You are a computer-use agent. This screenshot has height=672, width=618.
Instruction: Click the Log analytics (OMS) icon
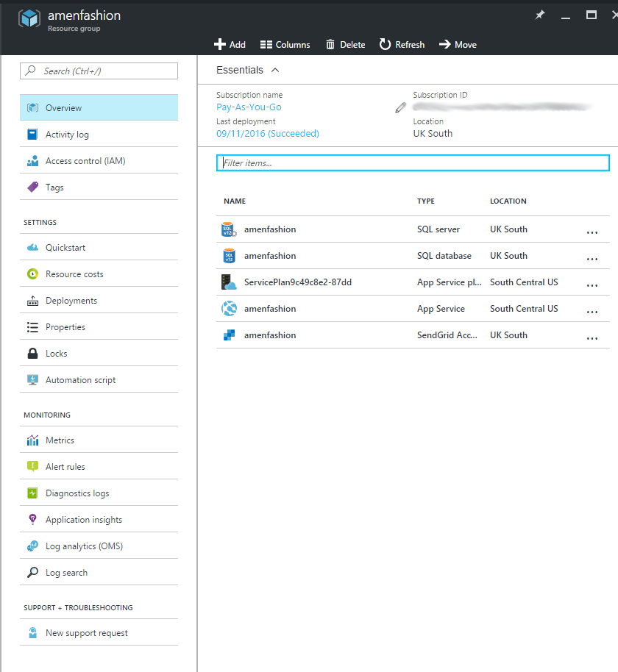click(x=32, y=546)
